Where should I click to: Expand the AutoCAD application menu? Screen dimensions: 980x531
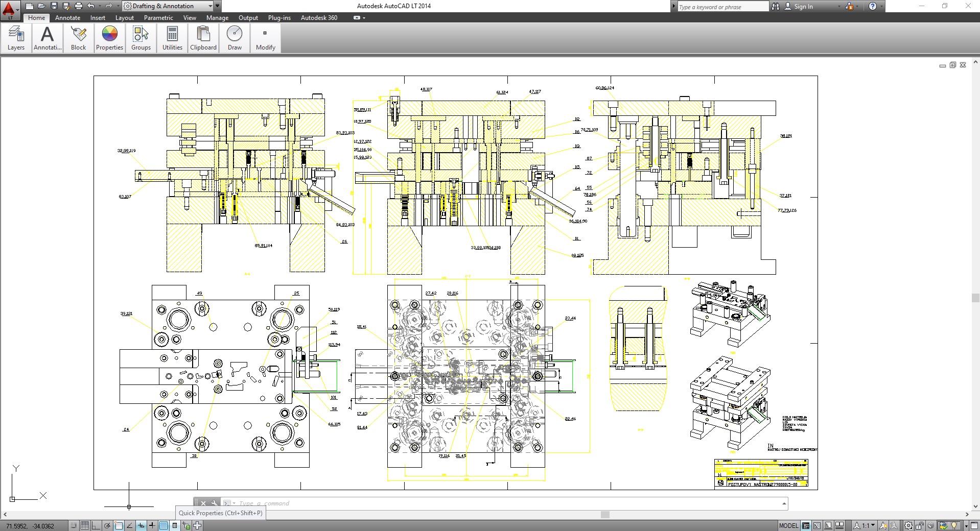(9, 9)
